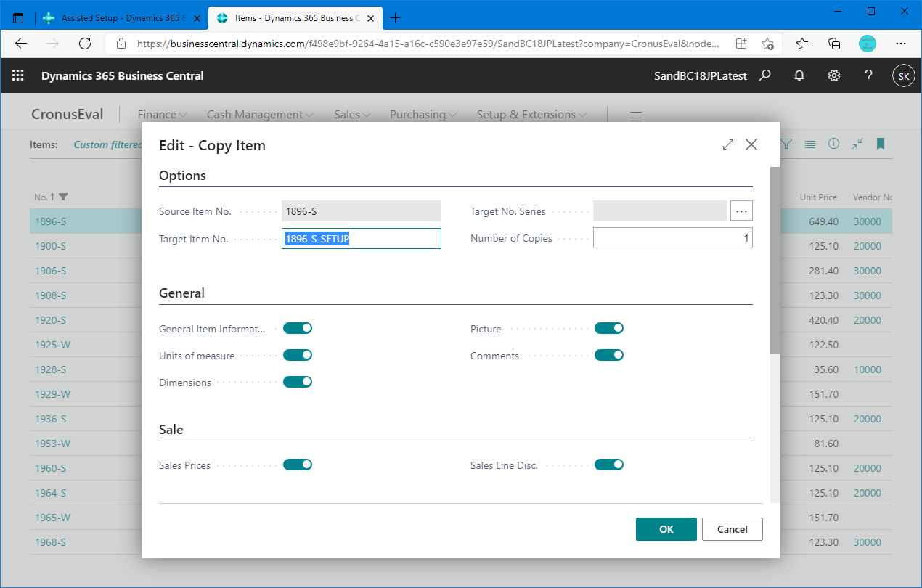Image resolution: width=922 pixels, height=588 pixels.
Task: Open Business Central search
Action: pos(764,75)
